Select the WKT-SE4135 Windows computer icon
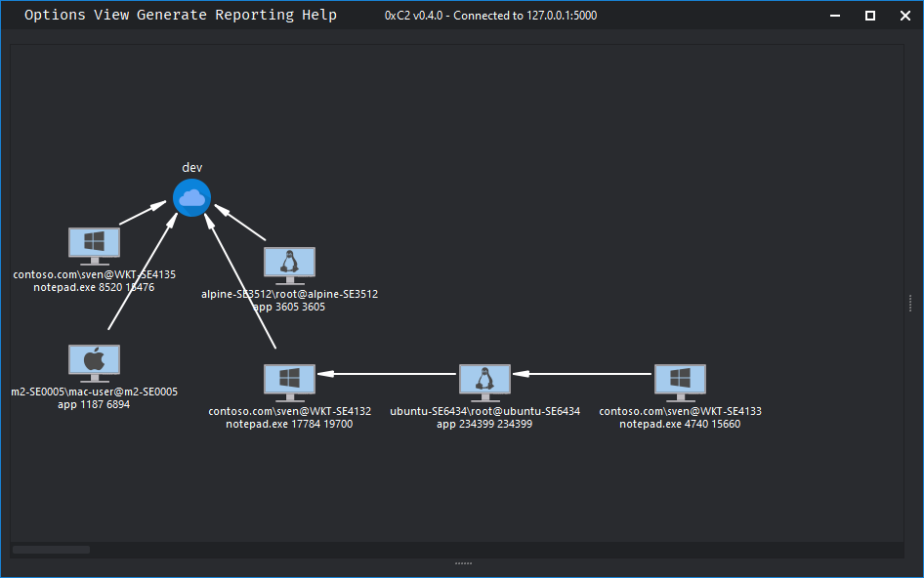 [x=95, y=246]
